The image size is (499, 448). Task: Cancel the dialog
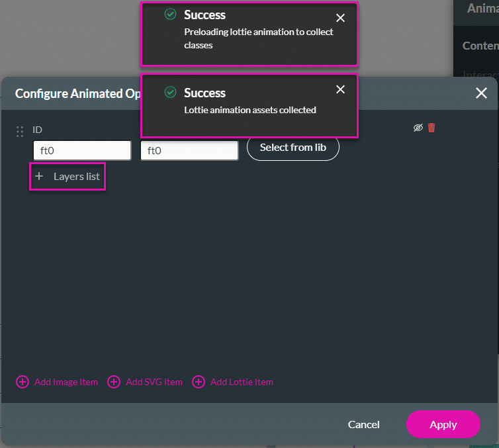(x=363, y=424)
